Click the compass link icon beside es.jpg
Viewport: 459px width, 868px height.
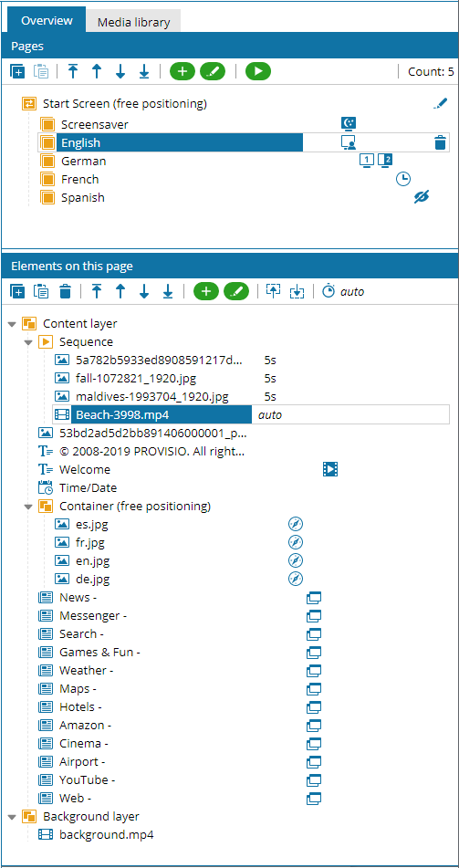(x=296, y=524)
